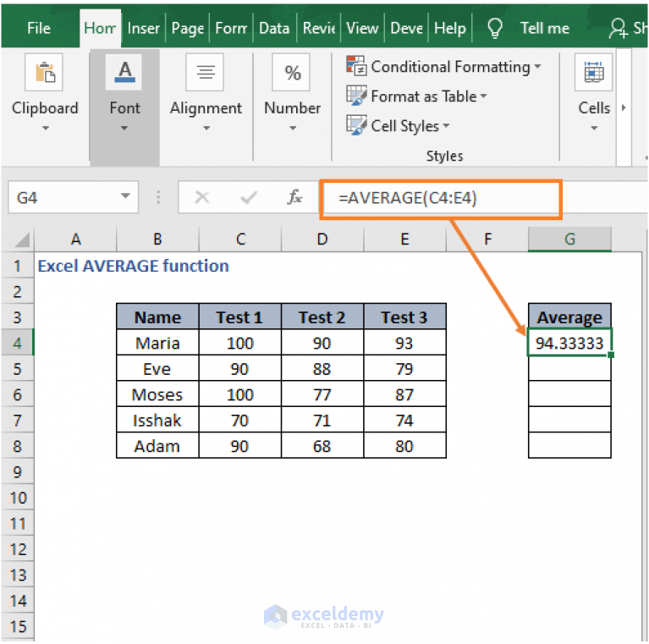This screenshot has height=644, width=649.
Task: Select empty Average cell in Eve's row
Action: point(569,368)
